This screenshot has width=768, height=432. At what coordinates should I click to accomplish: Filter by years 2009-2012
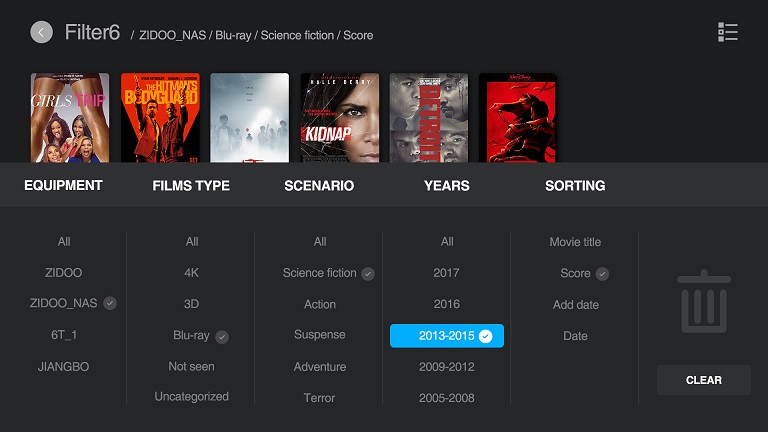point(447,367)
